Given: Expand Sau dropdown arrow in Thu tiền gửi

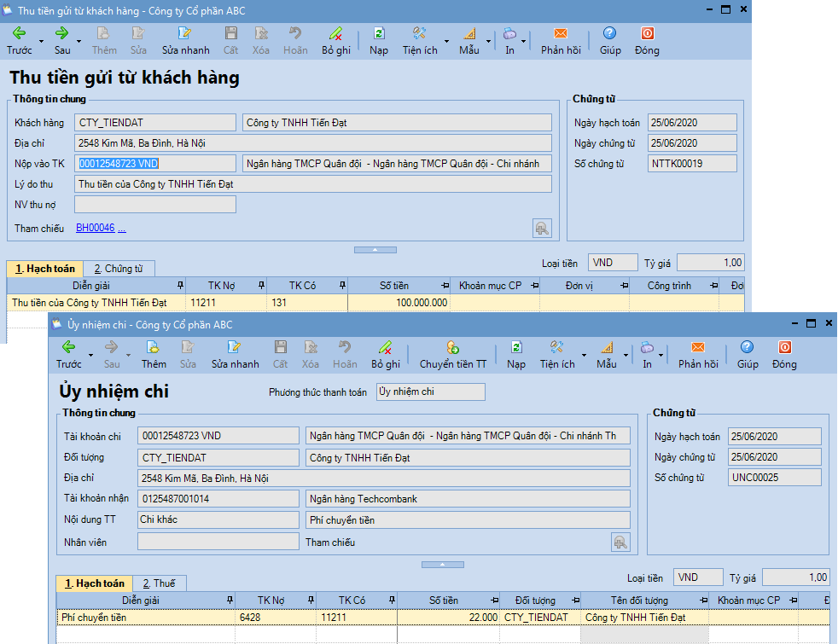Looking at the screenshot, I should (79, 42).
